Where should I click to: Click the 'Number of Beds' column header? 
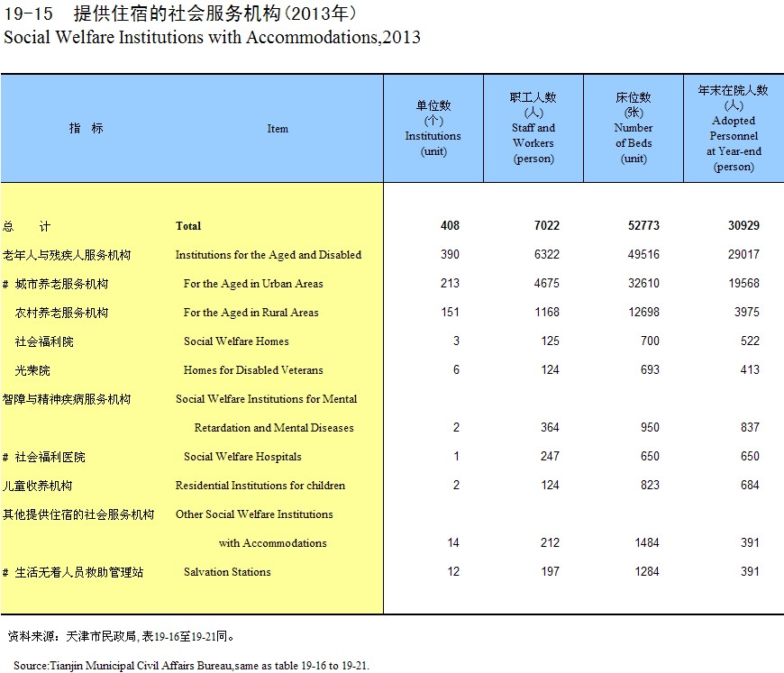coord(634,128)
